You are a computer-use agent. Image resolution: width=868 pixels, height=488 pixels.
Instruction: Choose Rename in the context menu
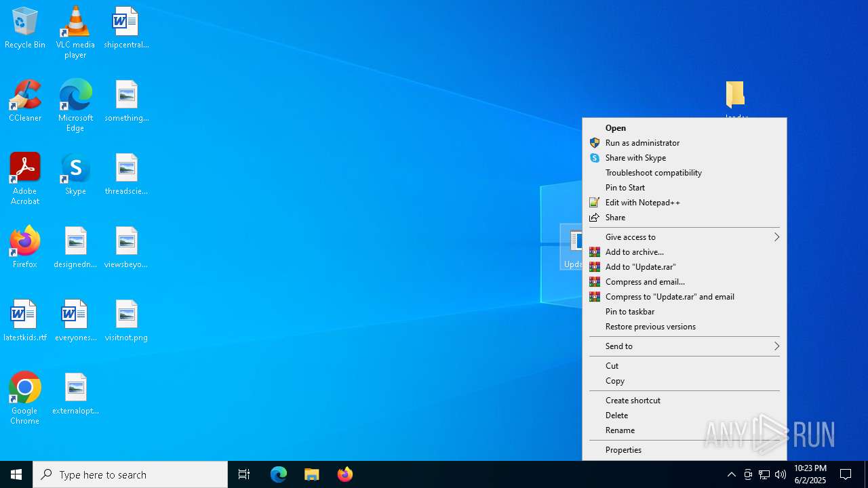coord(684,430)
